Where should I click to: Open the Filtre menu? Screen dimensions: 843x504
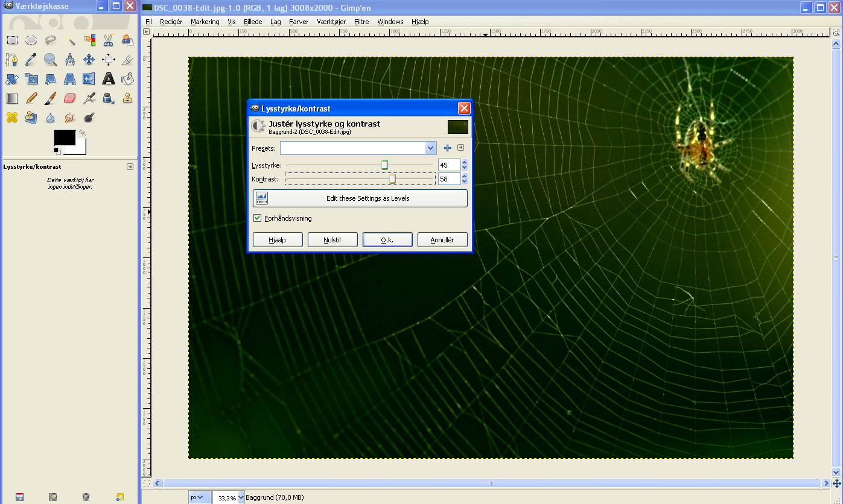coord(361,22)
